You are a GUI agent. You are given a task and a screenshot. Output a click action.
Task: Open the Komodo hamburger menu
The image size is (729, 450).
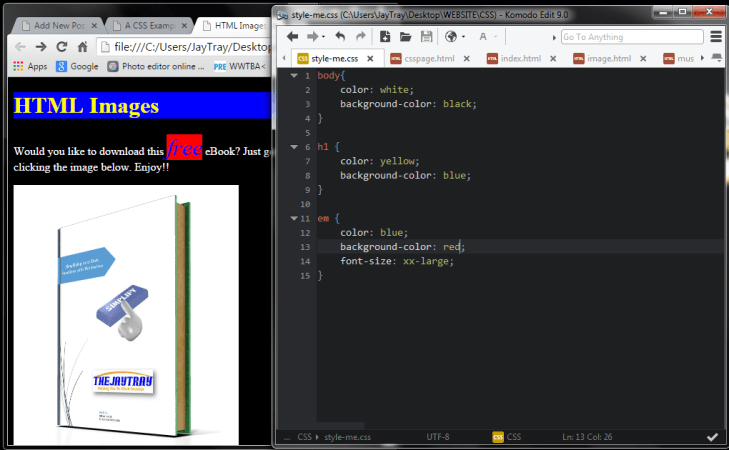[716, 36]
